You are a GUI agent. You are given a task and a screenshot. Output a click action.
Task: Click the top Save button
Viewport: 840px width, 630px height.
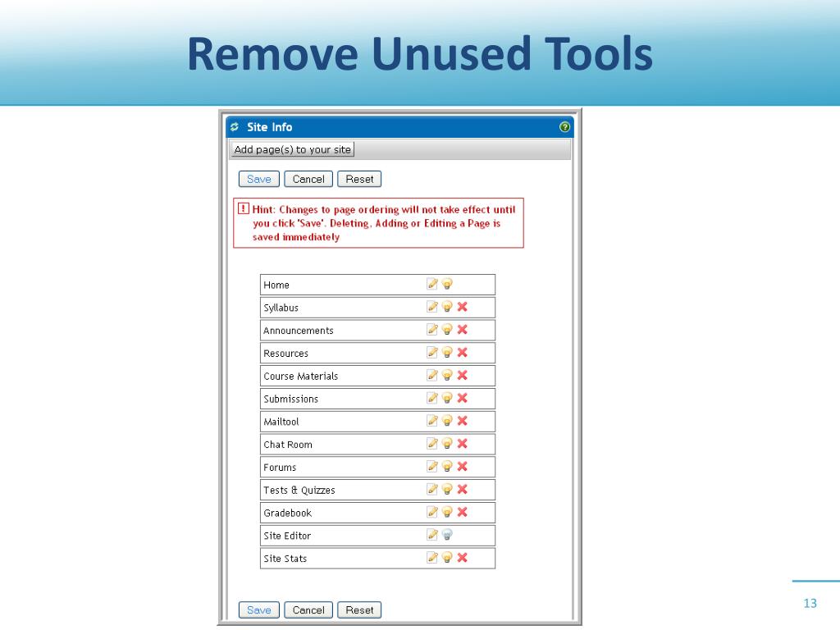(x=259, y=179)
